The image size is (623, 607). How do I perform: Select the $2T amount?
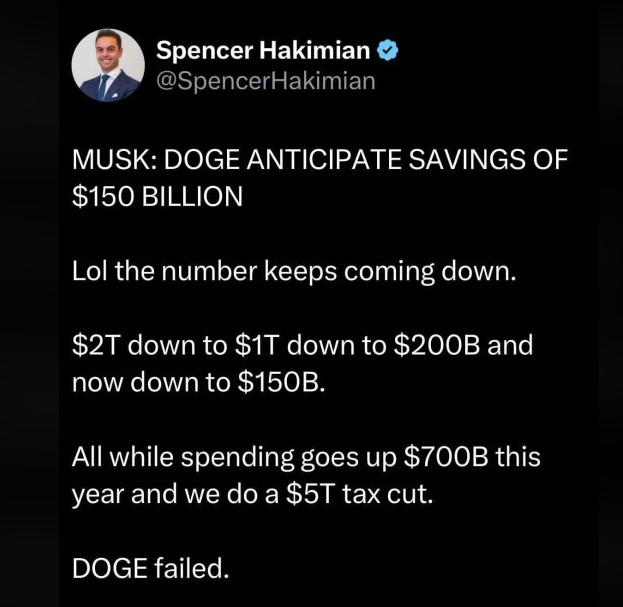(95, 345)
